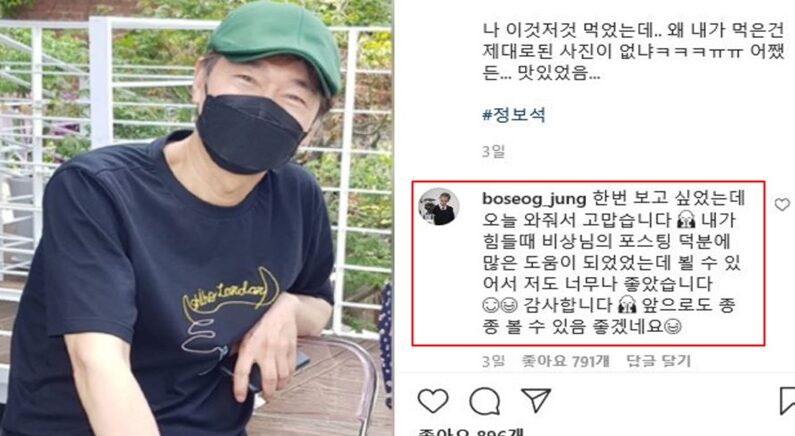Open the #정보석 hashtag

click(514, 115)
